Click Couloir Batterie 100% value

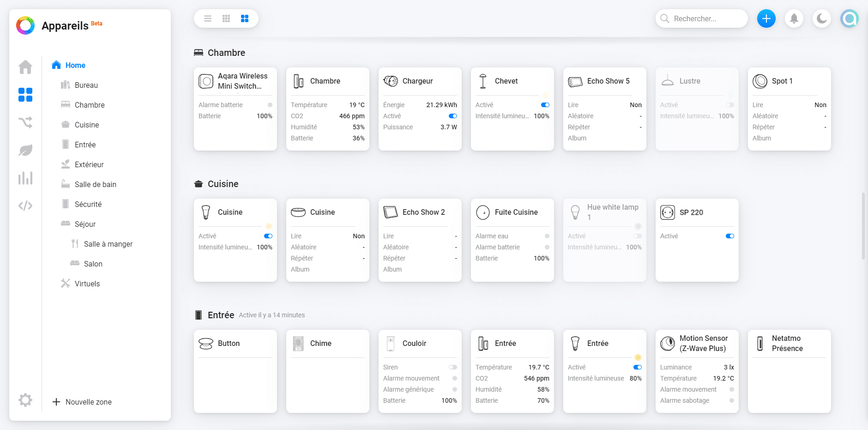[x=449, y=400]
